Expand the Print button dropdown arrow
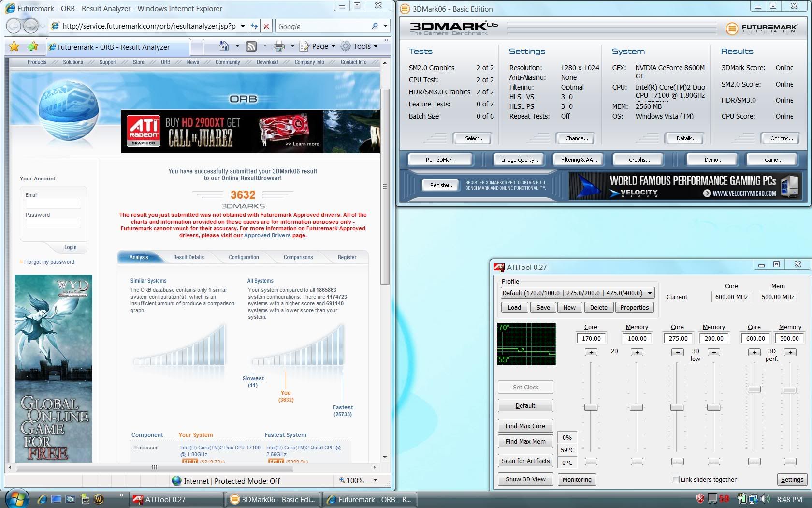The image size is (812, 508). [x=292, y=46]
